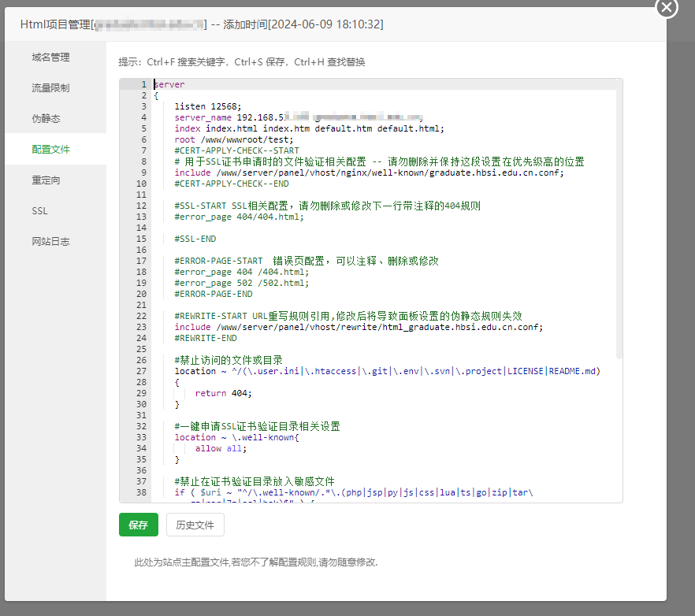695x616 pixels.
Task: Close the Html project management dialog
Action: (x=667, y=8)
